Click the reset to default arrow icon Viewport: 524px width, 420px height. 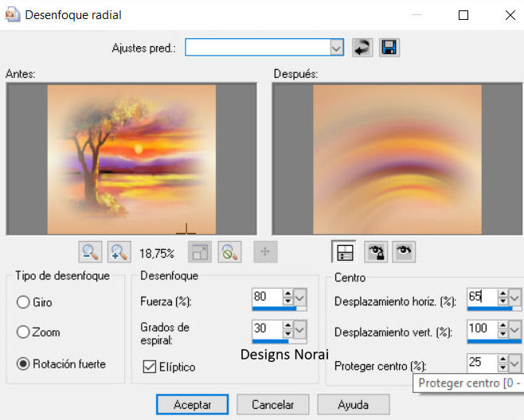click(362, 48)
